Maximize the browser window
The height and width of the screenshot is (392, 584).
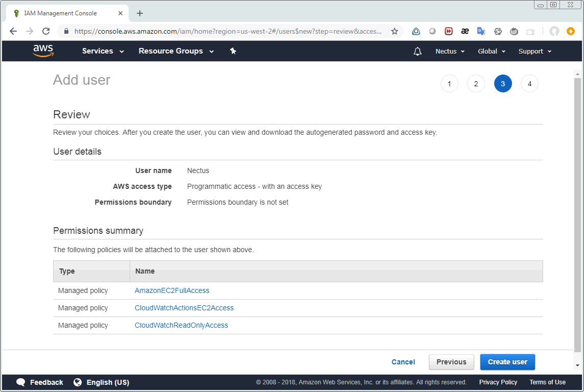coord(553,5)
